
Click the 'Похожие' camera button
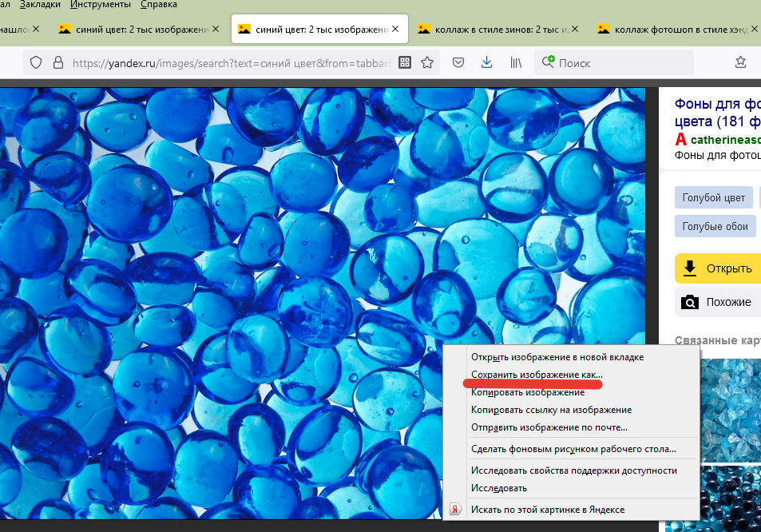click(x=718, y=302)
